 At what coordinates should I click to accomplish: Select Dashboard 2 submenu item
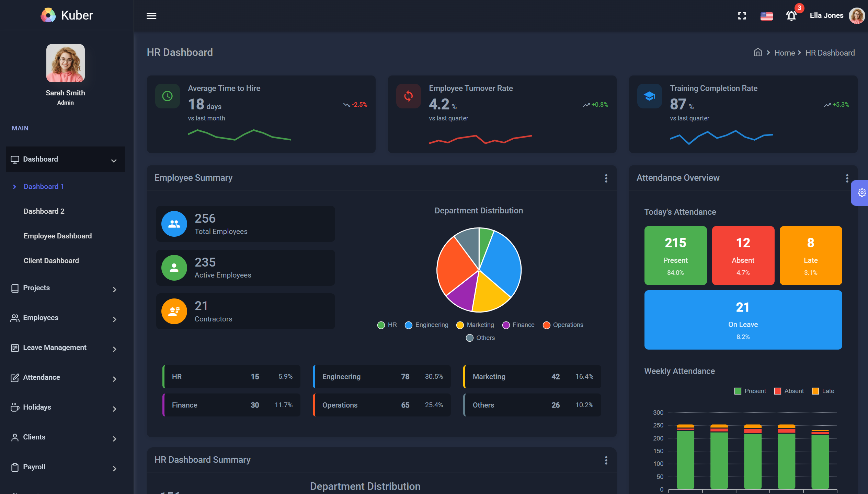tap(44, 211)
